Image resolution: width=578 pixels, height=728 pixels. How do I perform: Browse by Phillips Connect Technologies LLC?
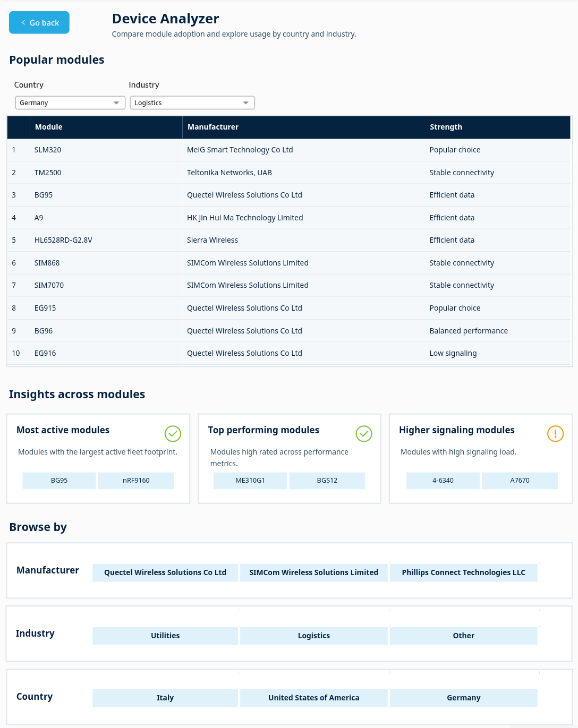pyautogui.click(x=464, y=572)
